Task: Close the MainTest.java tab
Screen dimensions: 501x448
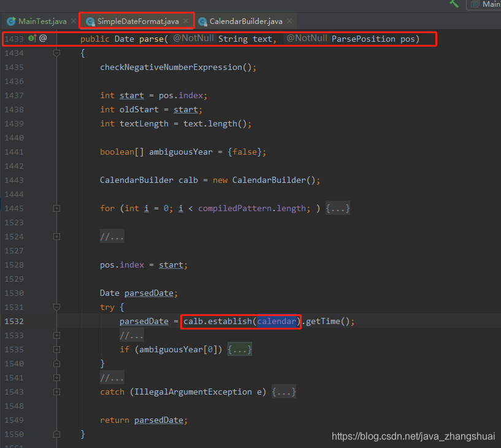Action: tap(74, 21)
